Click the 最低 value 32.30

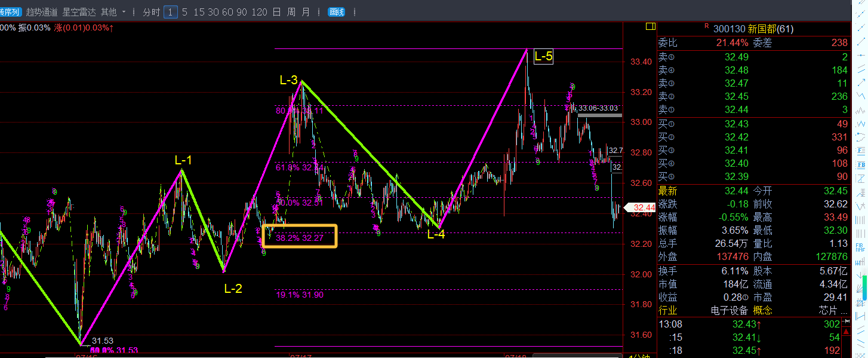pos(836,230)
